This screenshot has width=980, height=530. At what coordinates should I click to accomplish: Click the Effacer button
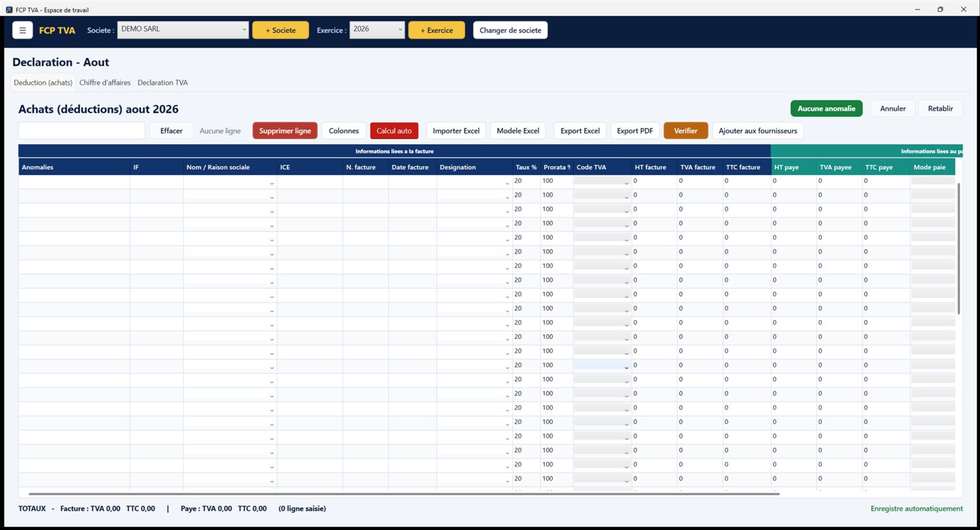tap(171, 131)
